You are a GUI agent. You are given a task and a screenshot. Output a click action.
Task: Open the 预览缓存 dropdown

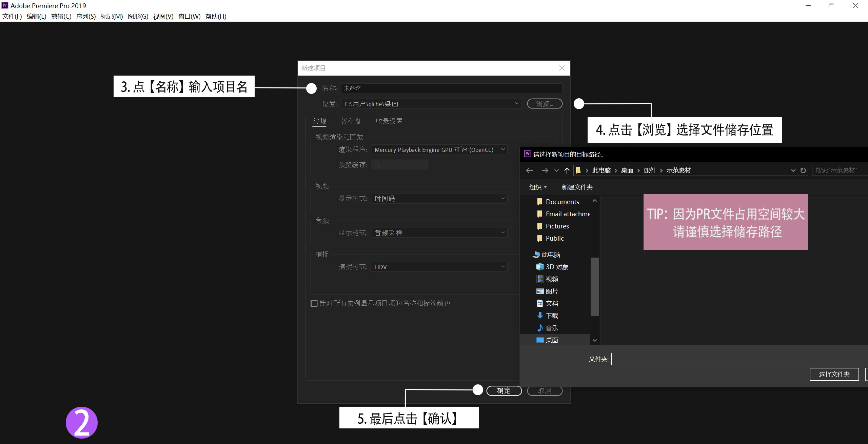399,164
